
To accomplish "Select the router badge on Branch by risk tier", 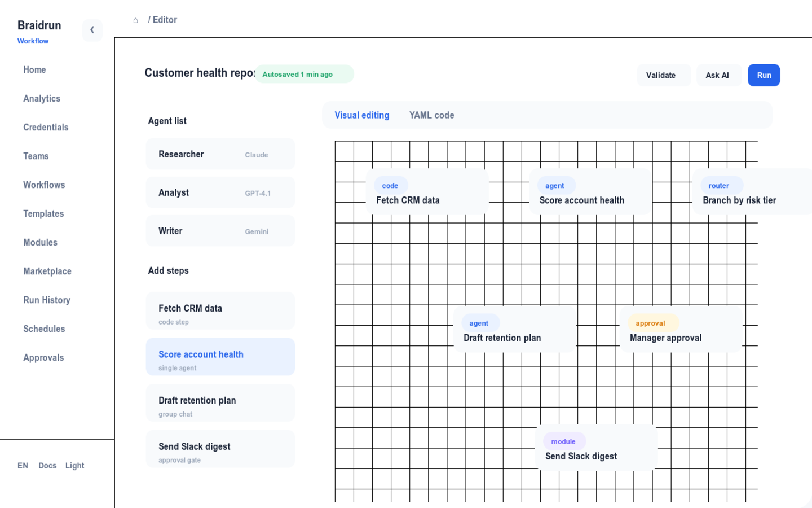I will pyautogui.click(x=719, y=186).
